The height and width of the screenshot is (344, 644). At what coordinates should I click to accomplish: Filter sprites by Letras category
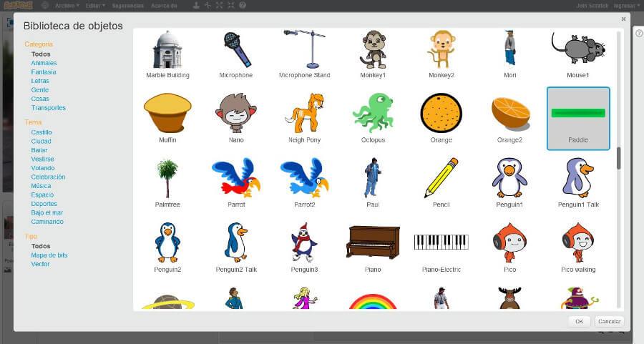coord(40,81)
